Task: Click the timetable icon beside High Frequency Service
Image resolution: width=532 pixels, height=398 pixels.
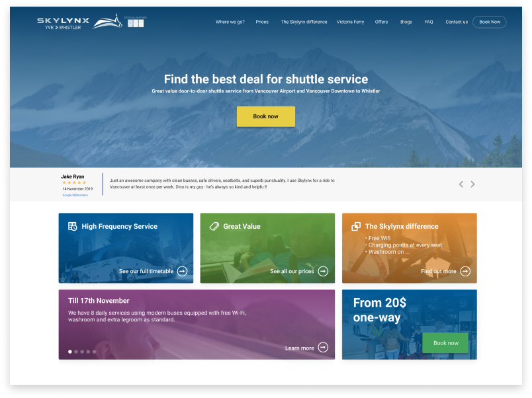Action: tap(73, 226)
